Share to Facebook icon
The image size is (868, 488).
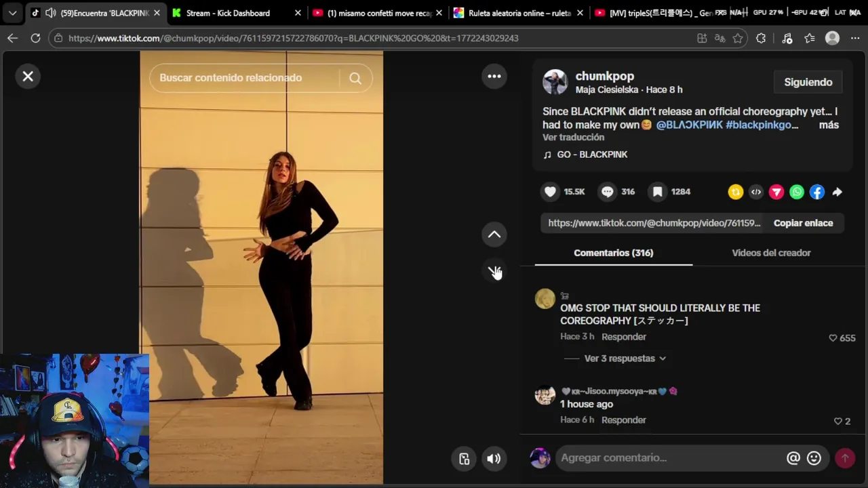point(817,192)
